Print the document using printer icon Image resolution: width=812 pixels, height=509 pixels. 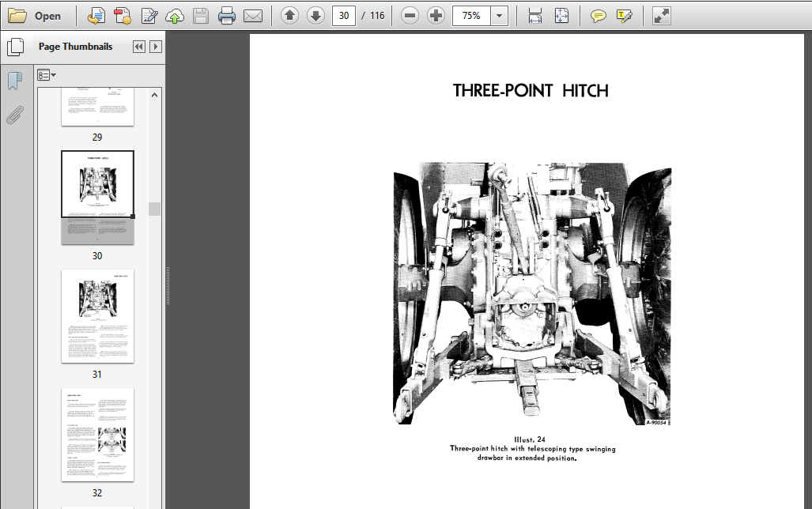(x=227, y=16)
